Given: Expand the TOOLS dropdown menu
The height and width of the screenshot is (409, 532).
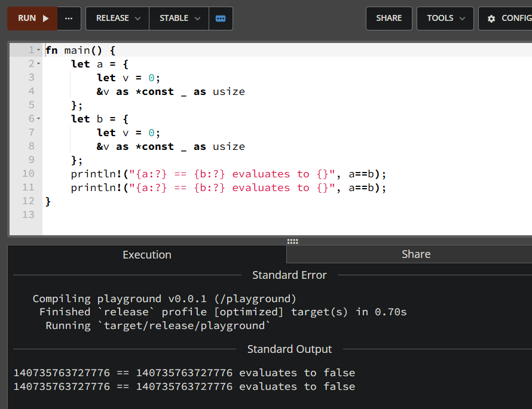Looking at the screenshot, I should [445, 19].
